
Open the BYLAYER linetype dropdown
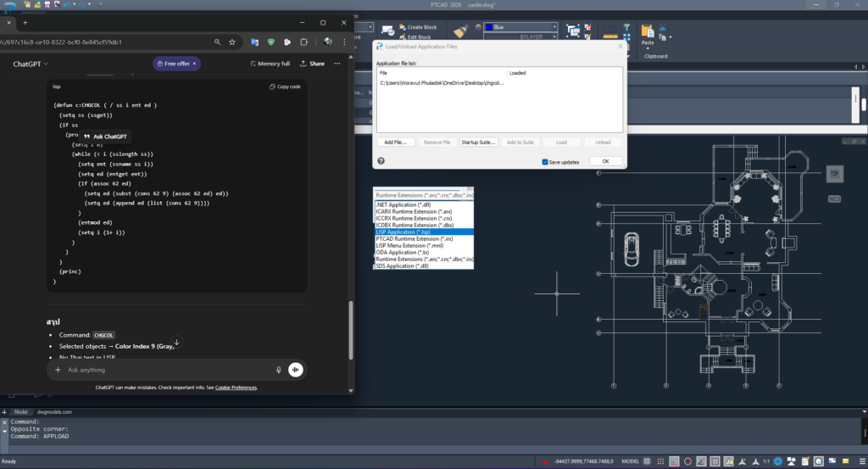click(x=554, y=37)
